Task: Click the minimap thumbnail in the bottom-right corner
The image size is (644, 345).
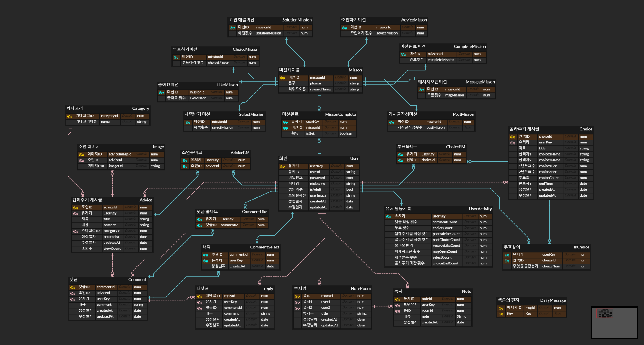Action: (614, 323)
